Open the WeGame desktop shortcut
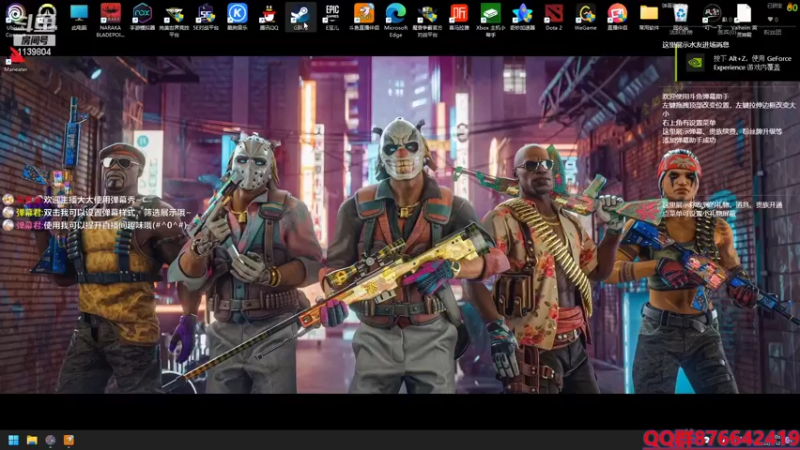800x450 pixels. (x=585, y=17)
